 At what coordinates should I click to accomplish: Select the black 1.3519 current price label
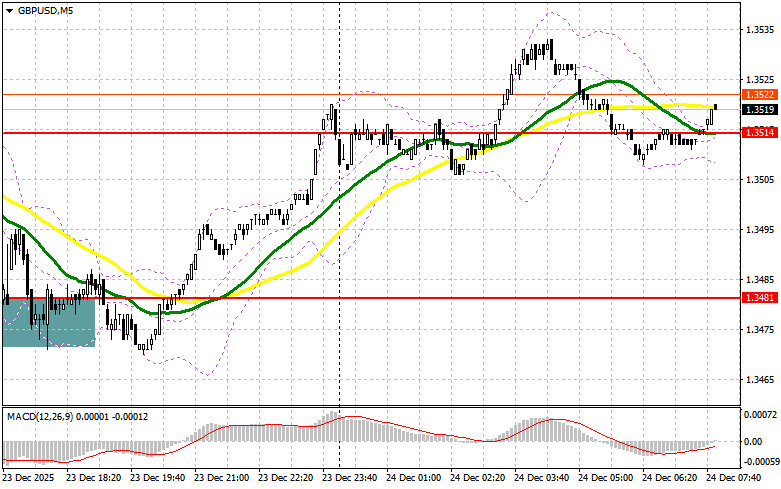(x=760, y=110)
